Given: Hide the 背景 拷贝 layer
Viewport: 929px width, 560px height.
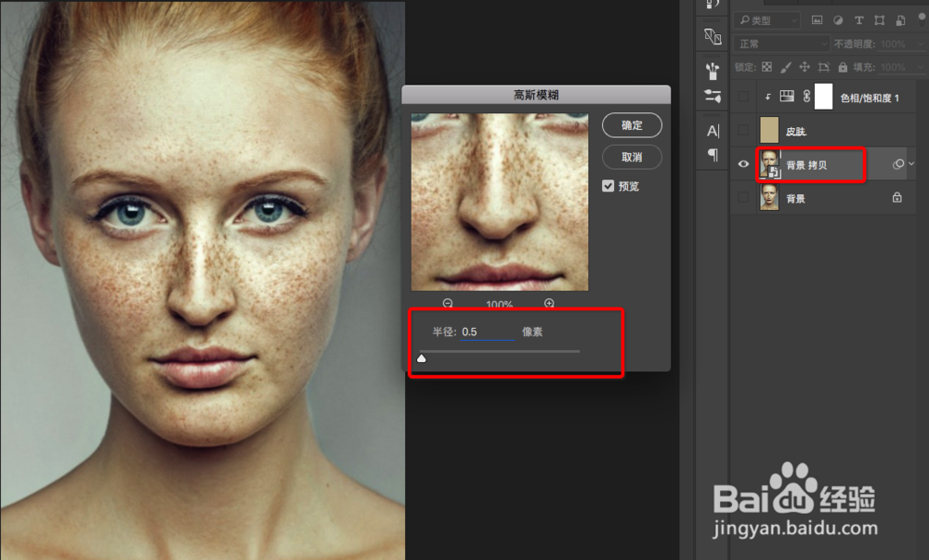Looking at the screenshot, I should pyautogui.click(x=743, y=164).
